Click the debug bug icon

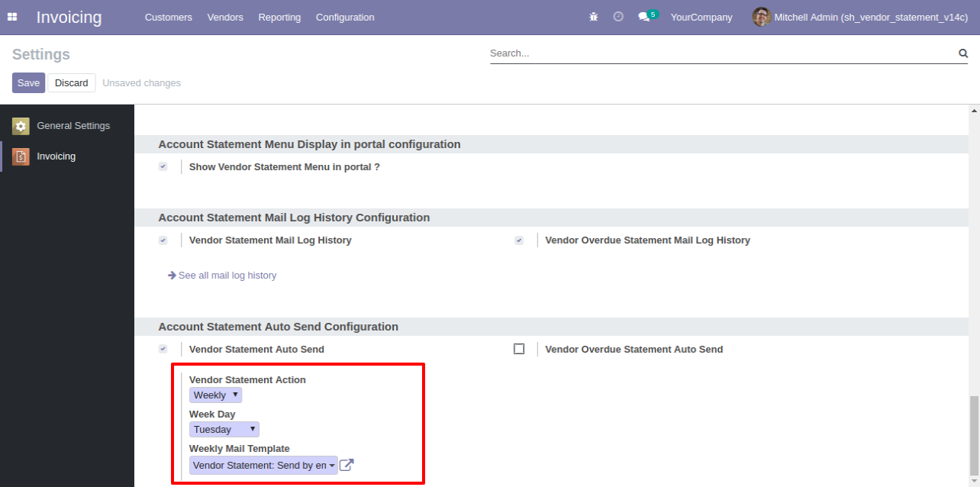pos(594,17)
